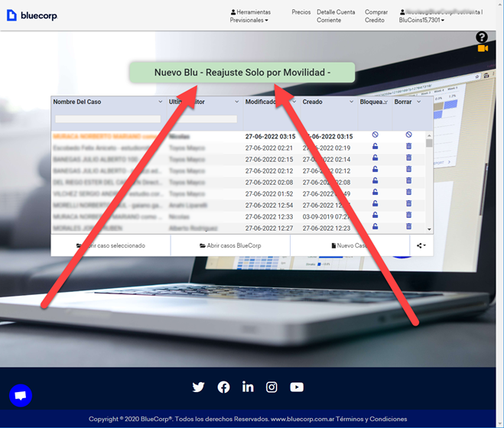This screenshot has width=504, height=428.
Task: Click case list scrollbar down arrow
Action: 429,229
